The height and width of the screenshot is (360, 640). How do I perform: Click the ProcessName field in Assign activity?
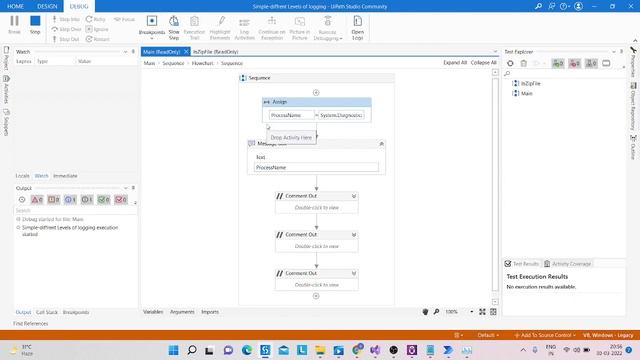tap(291, 116)
